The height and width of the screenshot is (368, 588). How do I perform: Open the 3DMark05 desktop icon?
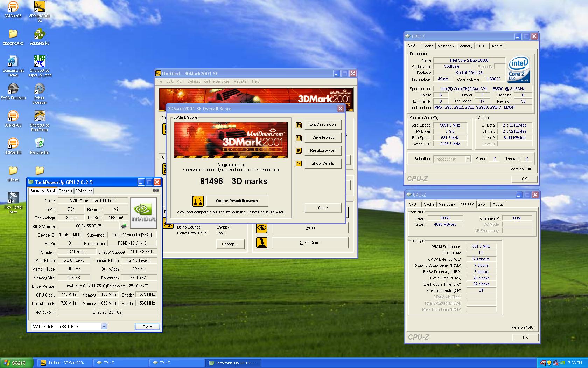pyautogui.click(x=13, y=146)
